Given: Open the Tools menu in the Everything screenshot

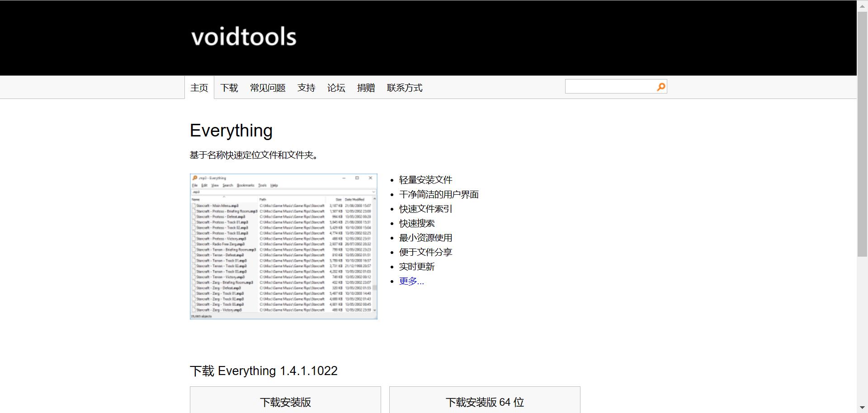Looking at the screenshot, I should pyautogui.click(x=262, y=185).
